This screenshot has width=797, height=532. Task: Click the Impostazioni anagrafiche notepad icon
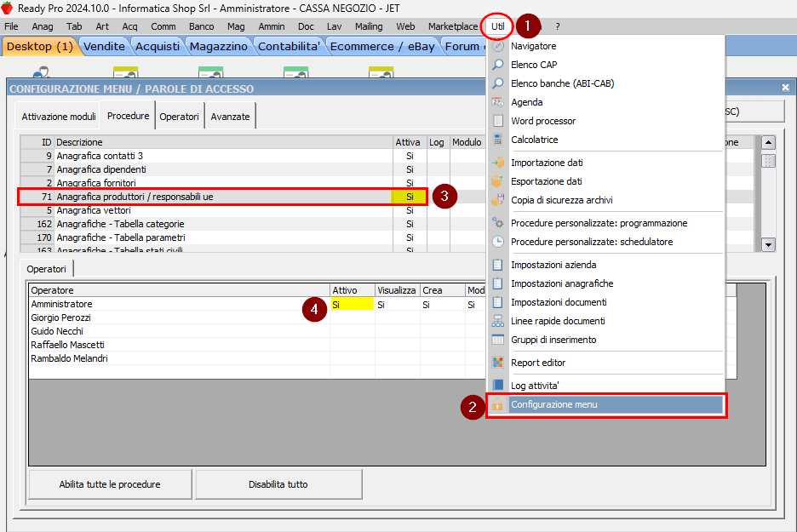(x=498, y=283)
